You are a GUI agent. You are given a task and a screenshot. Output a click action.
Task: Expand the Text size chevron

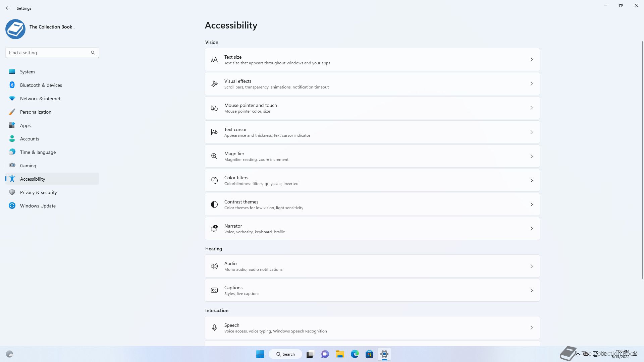coord(532,60)
